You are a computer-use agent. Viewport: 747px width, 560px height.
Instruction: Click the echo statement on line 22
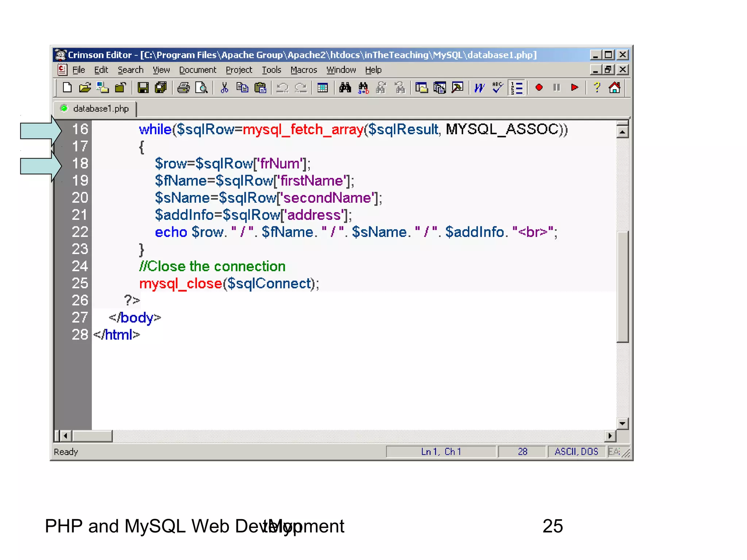[x=356, y=232]
